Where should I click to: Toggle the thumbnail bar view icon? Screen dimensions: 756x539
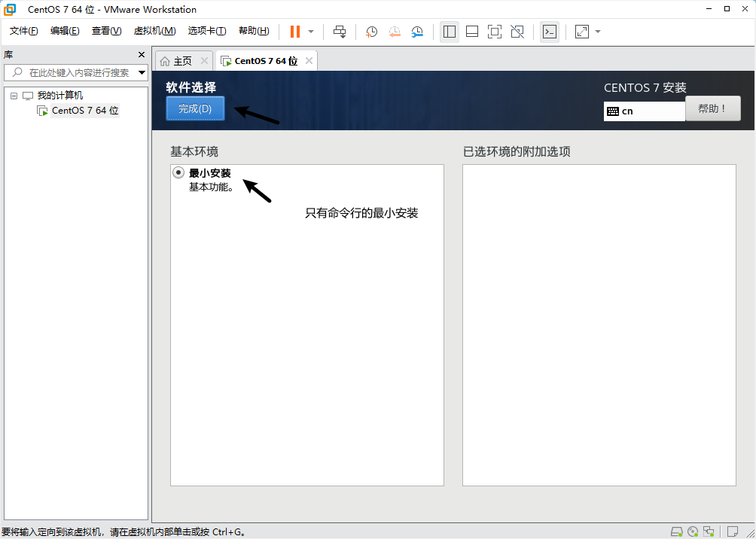[472, 32]
